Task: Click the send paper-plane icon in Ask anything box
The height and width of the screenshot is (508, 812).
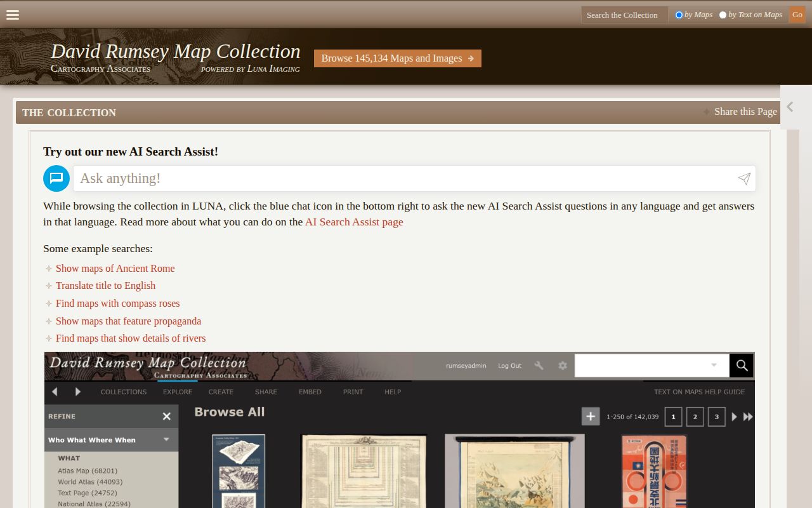Action: pyautogui.click(x=743, y=178)
